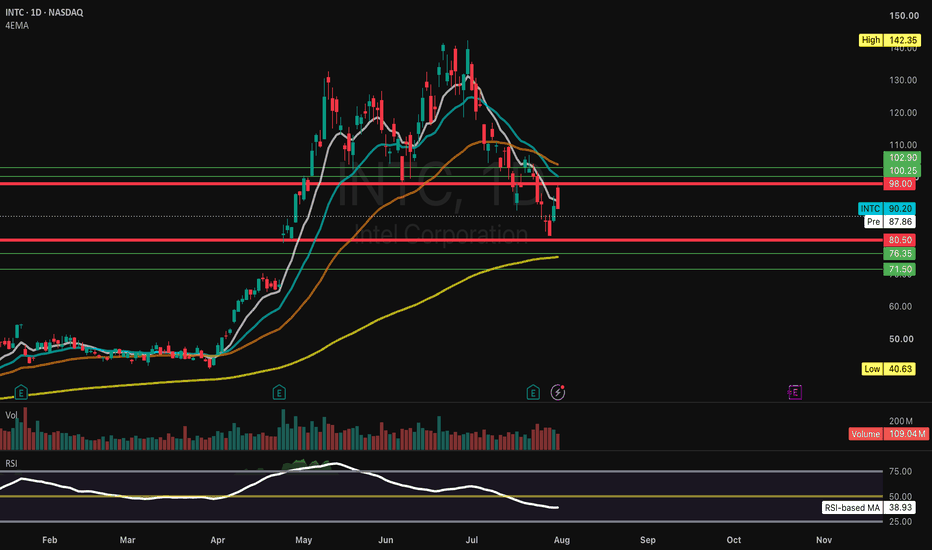
Task: Click the 130.00 price axis value
Action: [x=903, y=80]
